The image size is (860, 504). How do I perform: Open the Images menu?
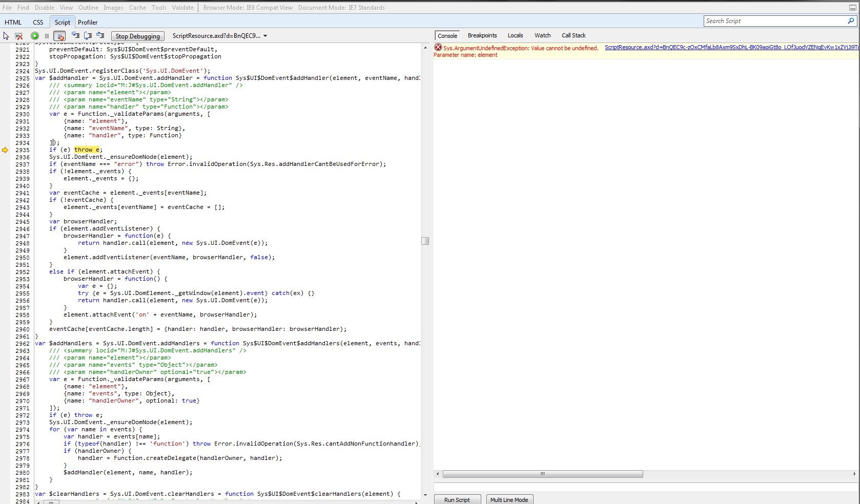tap(113, 8)
